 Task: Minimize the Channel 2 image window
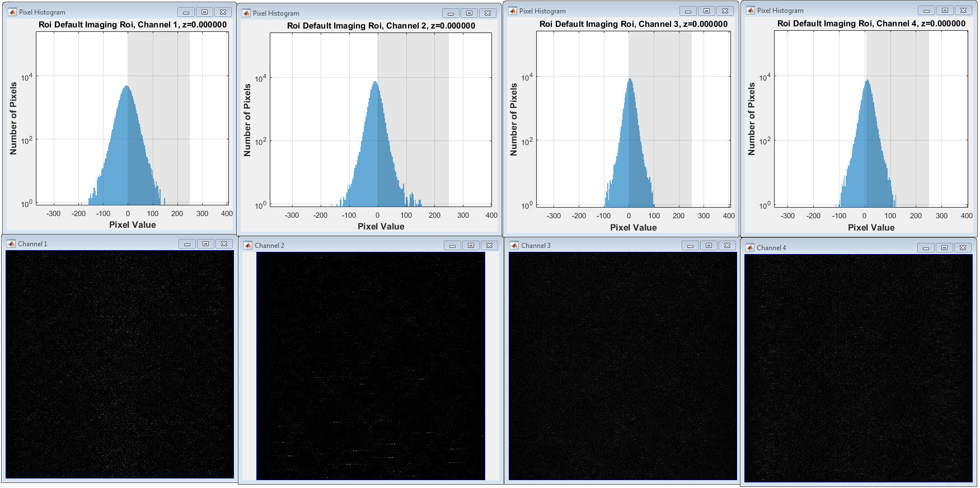(x=453, y=246)
